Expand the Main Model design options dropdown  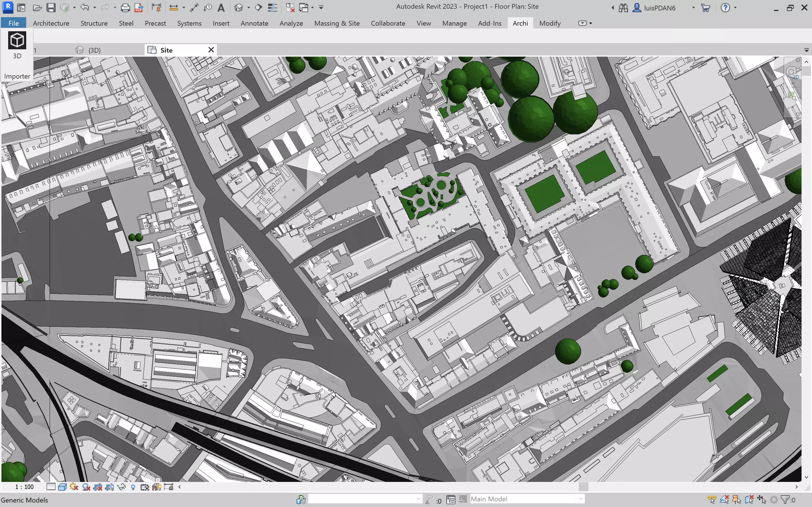(x=580, y=499)
